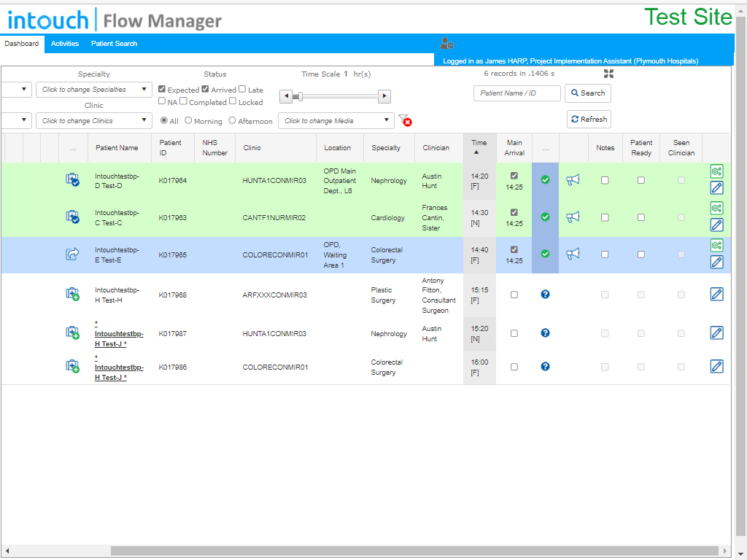Click the Search button
Image resolution: width=747 pixels, height=560 pixels.
pos(587,93)
